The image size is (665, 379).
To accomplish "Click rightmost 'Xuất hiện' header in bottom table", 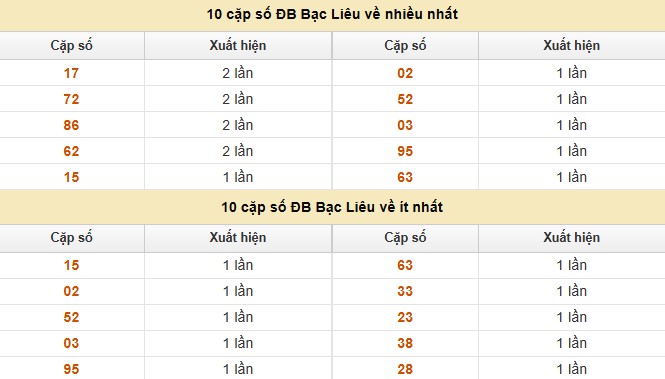I will pos(572,237).
